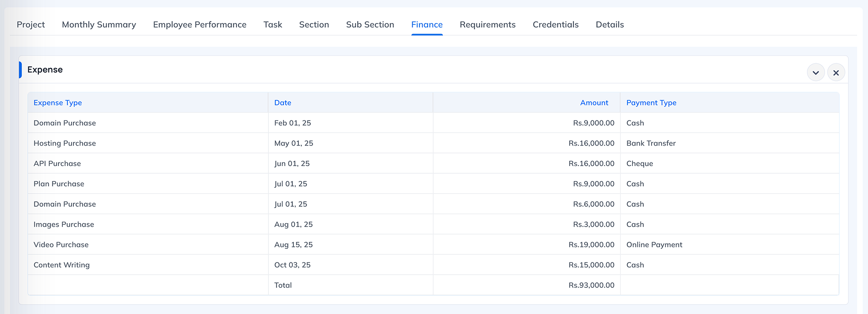Sort by Amount column header
Screen dimensions: 868x314
click(x=594, y=103)
